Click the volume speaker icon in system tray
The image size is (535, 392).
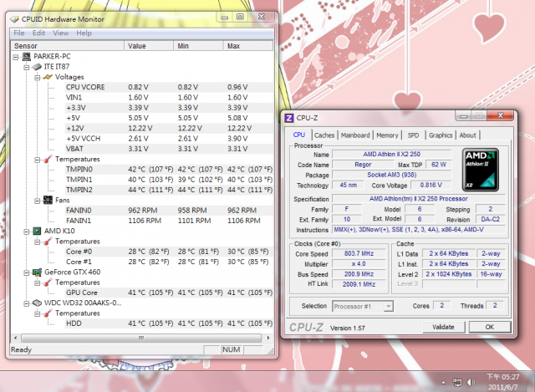pos(471,382)
